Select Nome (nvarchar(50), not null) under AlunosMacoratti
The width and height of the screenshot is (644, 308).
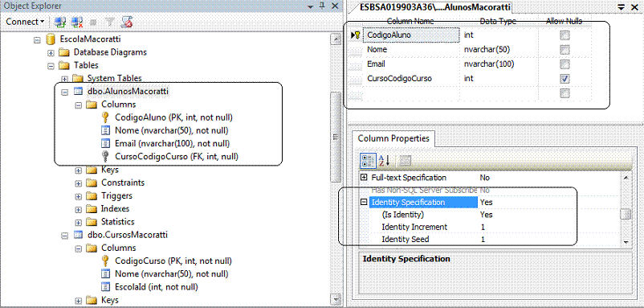172,131
